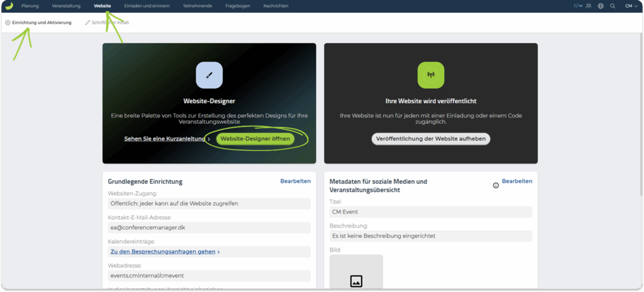
Task: Click the green crescent logo in top-left
Action: tap(9, 6)
